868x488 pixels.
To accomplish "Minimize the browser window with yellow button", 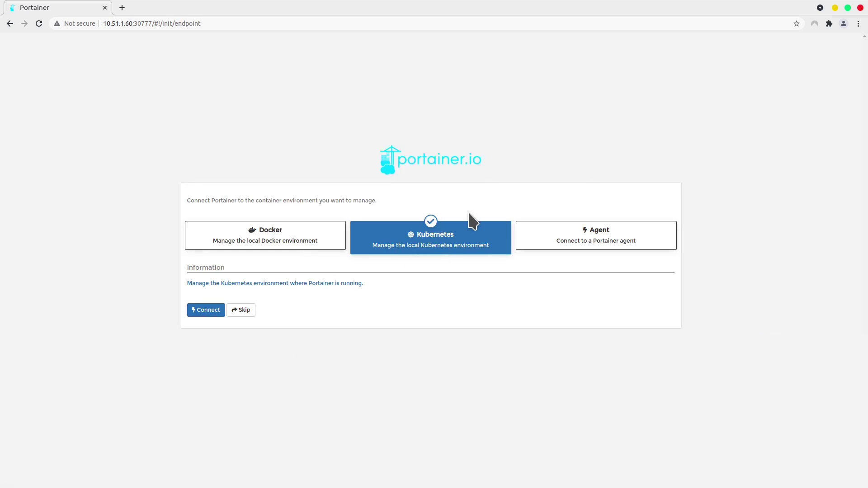I will coord(835,8).
